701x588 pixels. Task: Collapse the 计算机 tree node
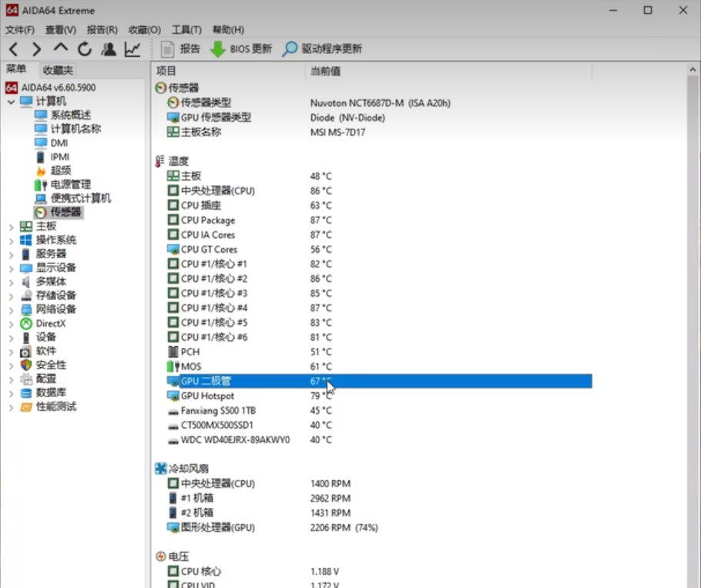pos(12,102)
